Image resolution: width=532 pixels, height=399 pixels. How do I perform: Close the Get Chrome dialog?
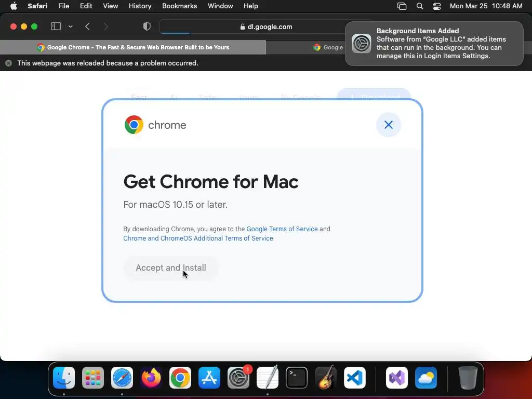[389, 125]
